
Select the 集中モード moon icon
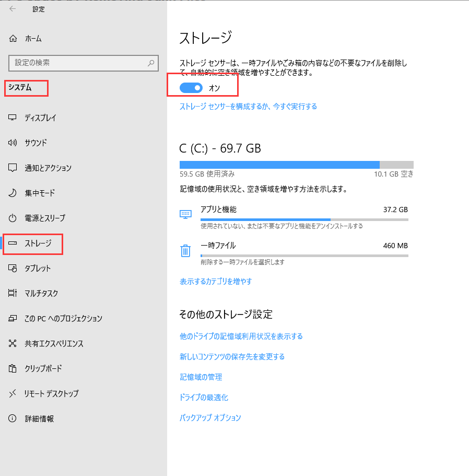point(13,193)
